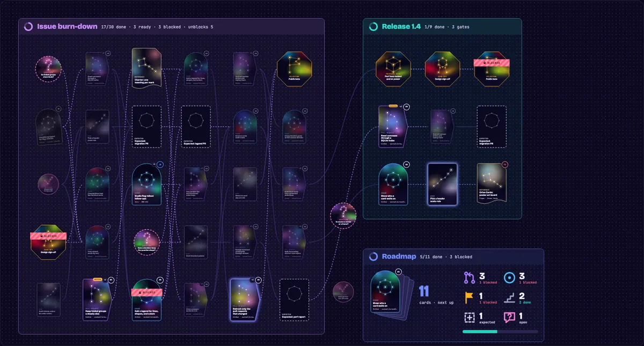This screenshot has width=644, height=346.
Task: Open 'Show who a card waits on' in Release 1.4
Action: [x=393, y=185]
